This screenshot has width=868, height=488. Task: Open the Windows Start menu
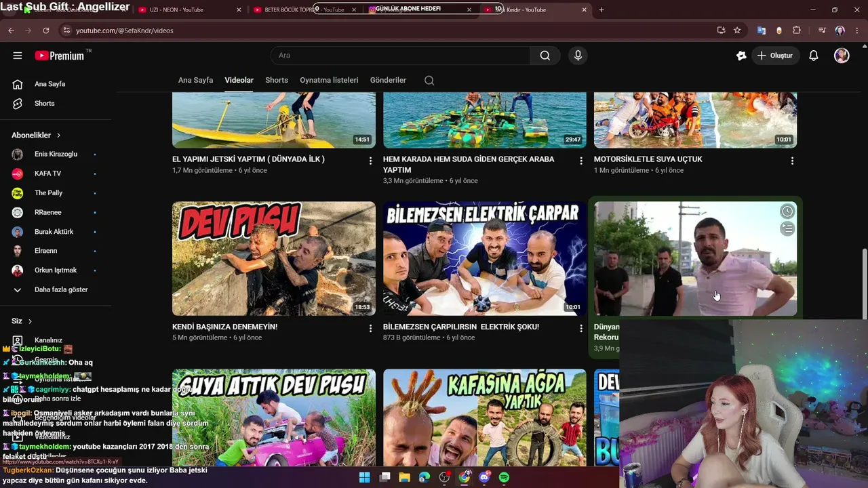(x=364, y=477)
